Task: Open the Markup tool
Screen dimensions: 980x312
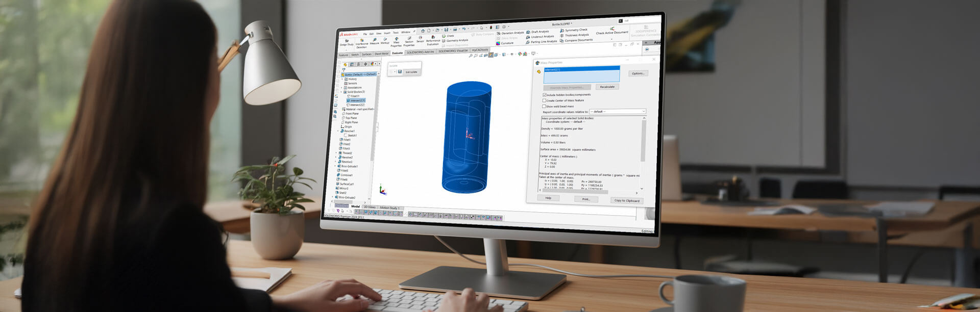Action: (385, 40)
